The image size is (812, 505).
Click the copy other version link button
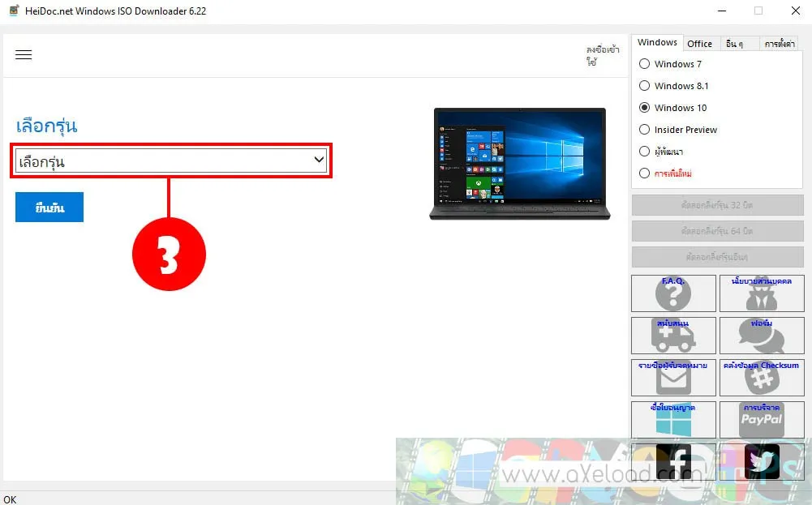tap(717, 257)
